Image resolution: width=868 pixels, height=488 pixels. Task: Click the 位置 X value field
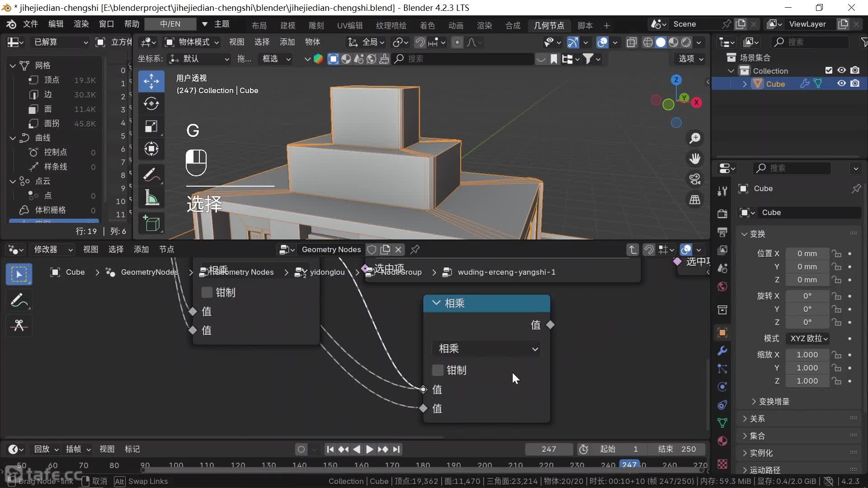point(807,253)
